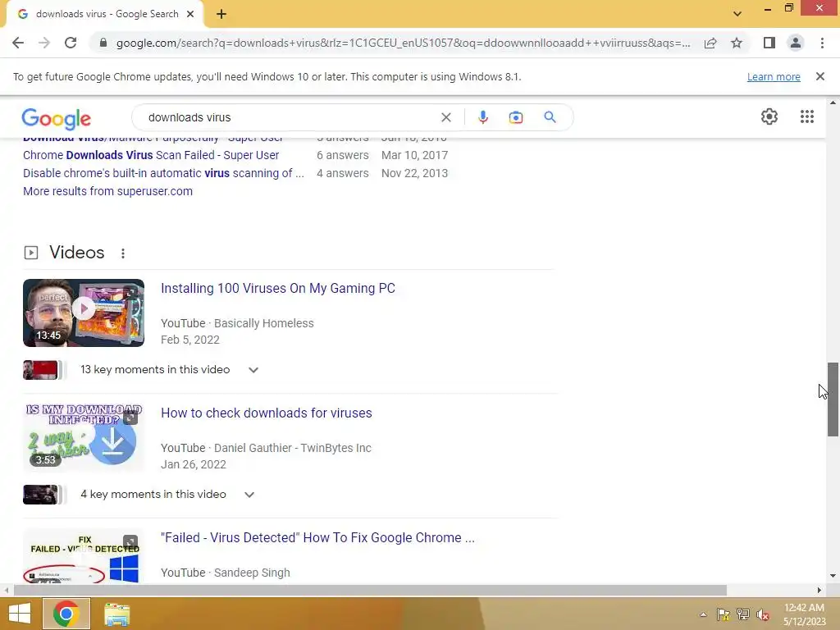The width and height of the screenshot is (840, 630).
Task: Click the page scroll-down arrow
Action: tap(833, 576)
